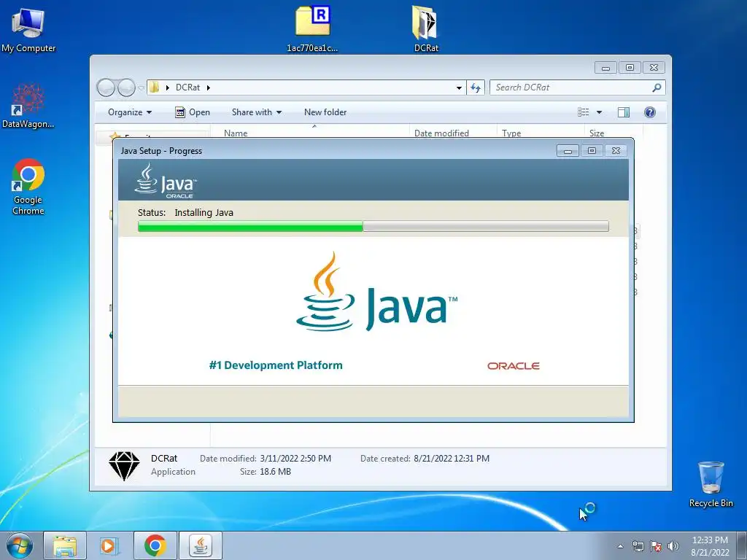This screenshot has height=560, width=747.
Task: Select the 1ac770ea1c archive on desktop
Action: coord(312,28)
